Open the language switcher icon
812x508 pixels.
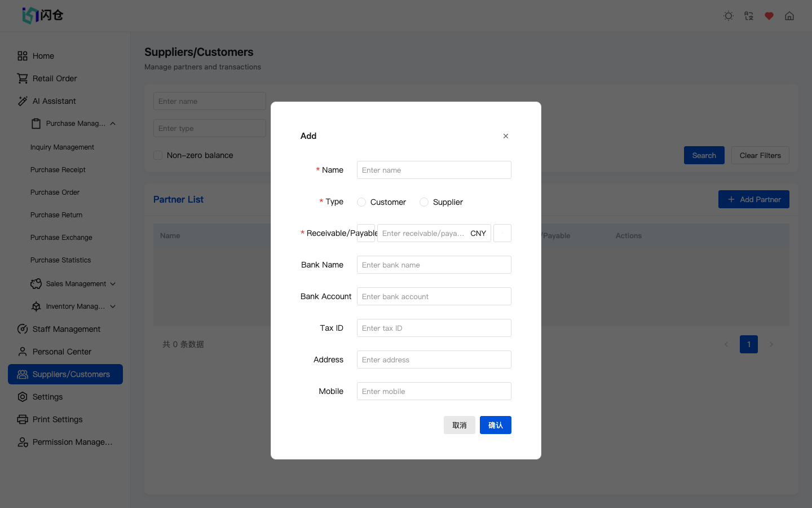[748, 16]
